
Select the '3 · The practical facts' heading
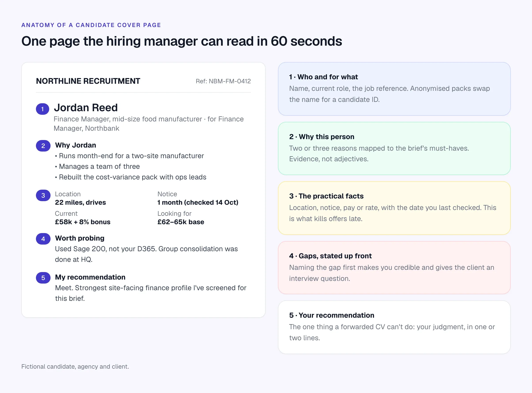click(x=326, y=196)
